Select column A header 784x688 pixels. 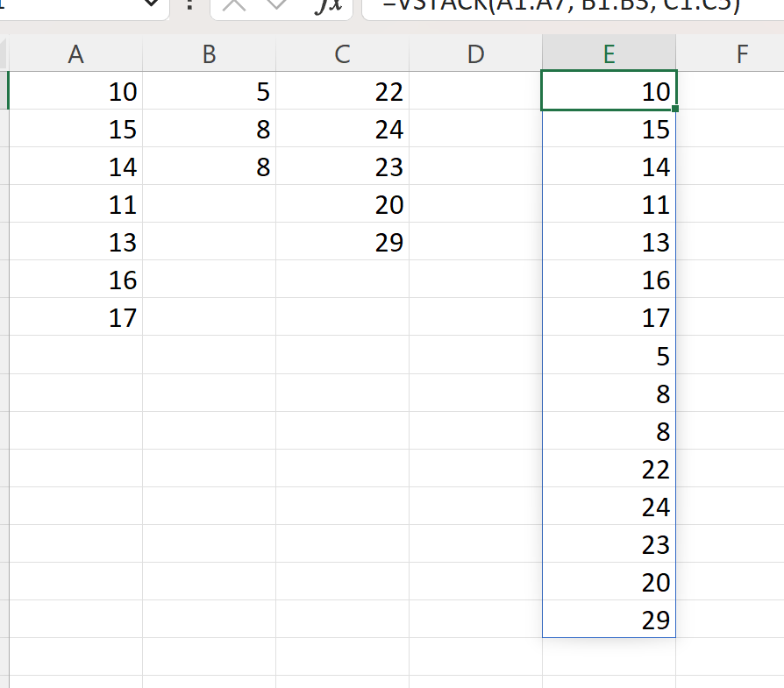click(75, 53)
